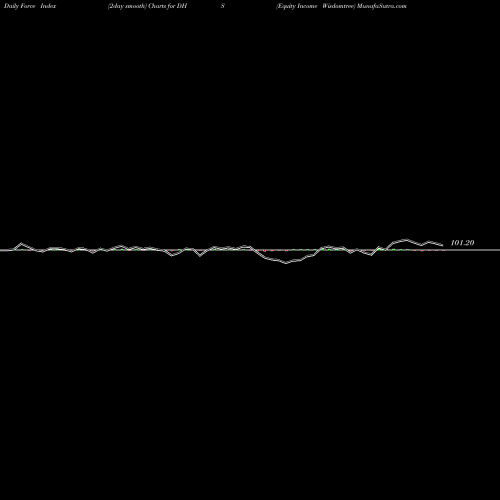Click the MunafaSutra.com text
Viewport: 500px width, 500px height.
(x=382, y=6)
